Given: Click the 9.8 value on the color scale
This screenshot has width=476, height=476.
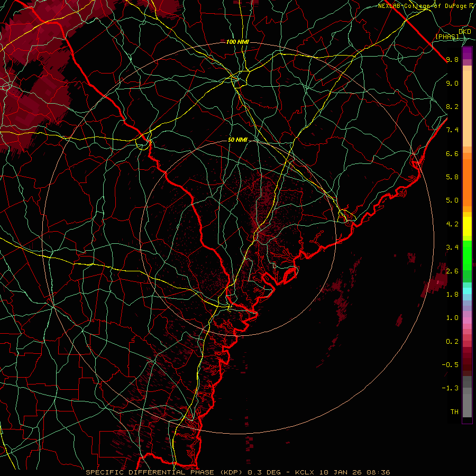Looking at the screenshot, I should point(452,59).
